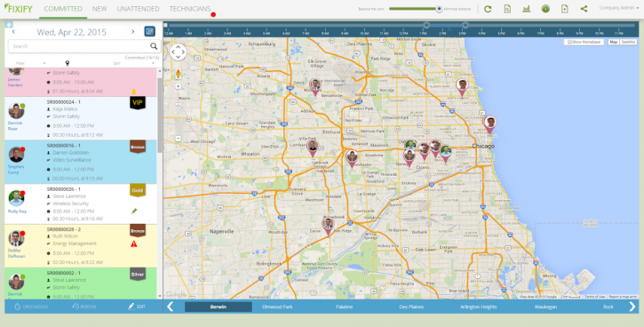Click the VIP badge on SR00000024
The width and height of the screenshot is (644, 327).
click(137, 102)
